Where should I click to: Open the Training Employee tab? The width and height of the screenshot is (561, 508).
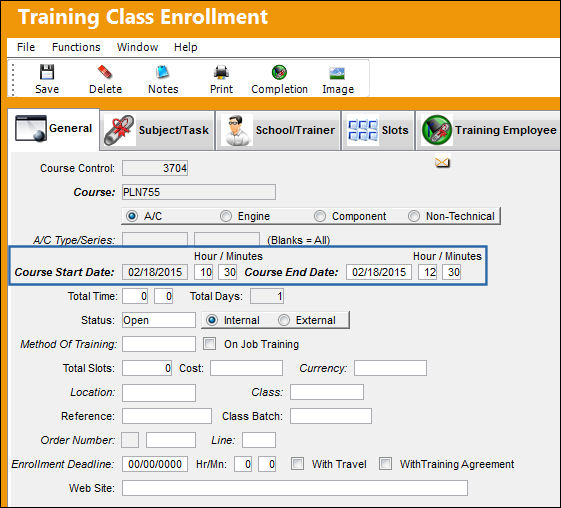click(488, 130)
